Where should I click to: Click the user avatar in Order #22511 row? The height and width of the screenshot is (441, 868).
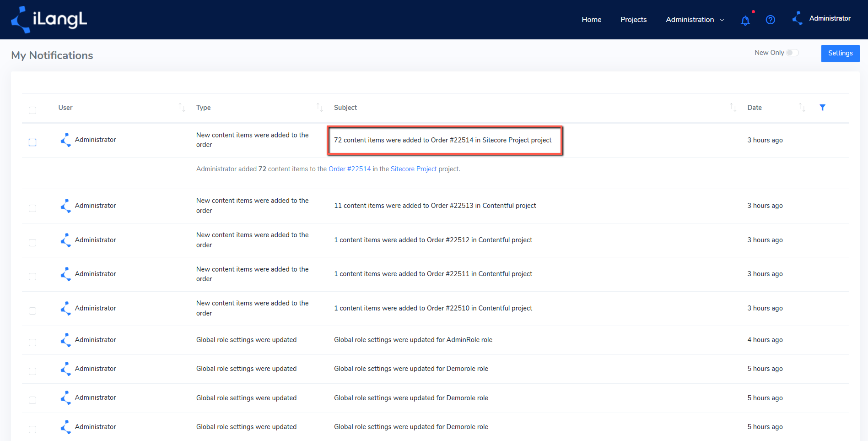pos(65,274)
